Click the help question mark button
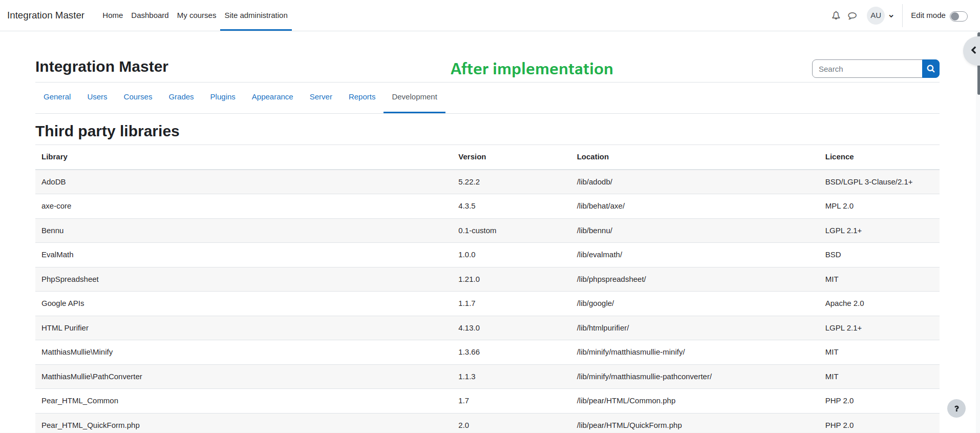 pos(956,408)
